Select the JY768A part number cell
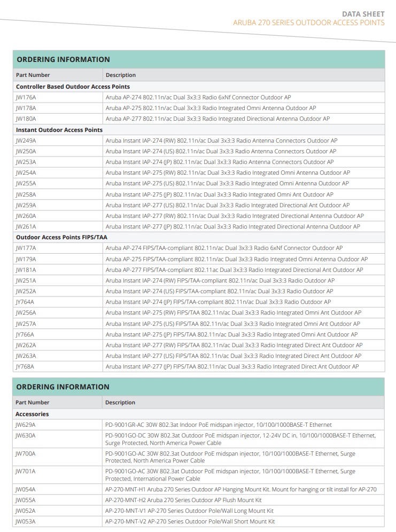The height and width of the screenshot is (532, 396). [25, 366]
